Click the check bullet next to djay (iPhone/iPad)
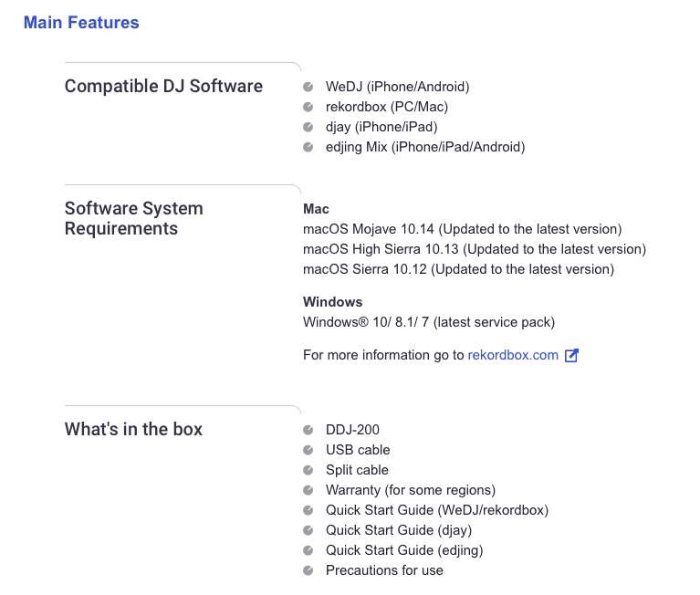Image resolution: width=700 pixels, height=595 pixels. tap(308, 128)
